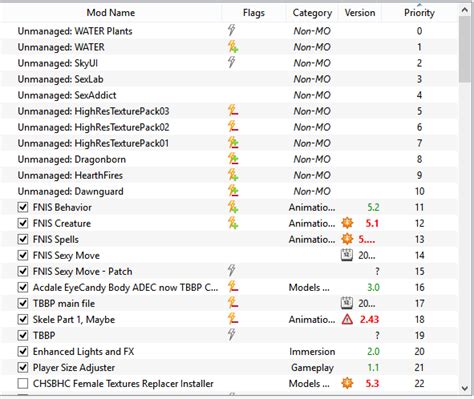The height and width of the screenshot is (399, 474).
Task: Click the flag icon for HighResTexturePack03
Action: (233, 111)
